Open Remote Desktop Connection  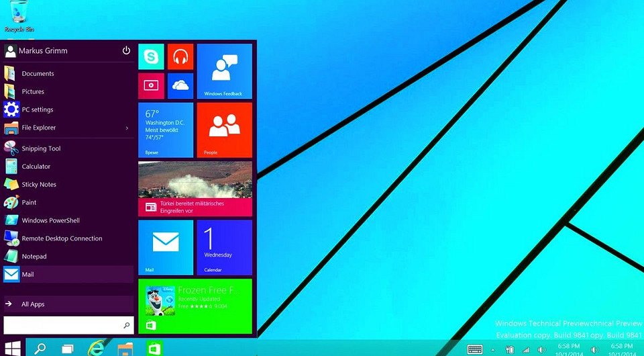tap(68, 238)
